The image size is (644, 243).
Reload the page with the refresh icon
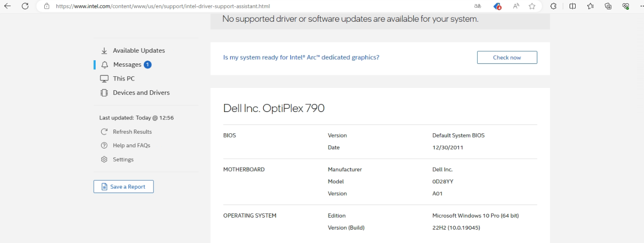pyautogui.click(x=25, y=6)
